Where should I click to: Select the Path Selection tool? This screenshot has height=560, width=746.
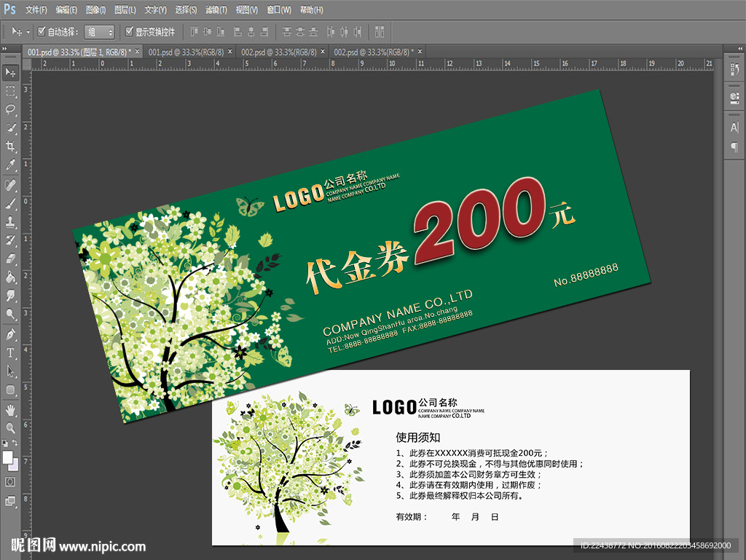10,371
